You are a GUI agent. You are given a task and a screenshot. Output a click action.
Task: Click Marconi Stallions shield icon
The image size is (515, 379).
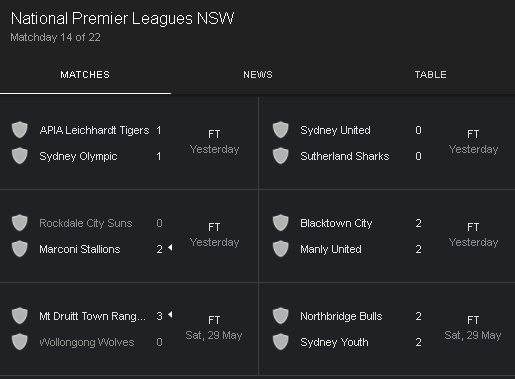tap(20, 249)
